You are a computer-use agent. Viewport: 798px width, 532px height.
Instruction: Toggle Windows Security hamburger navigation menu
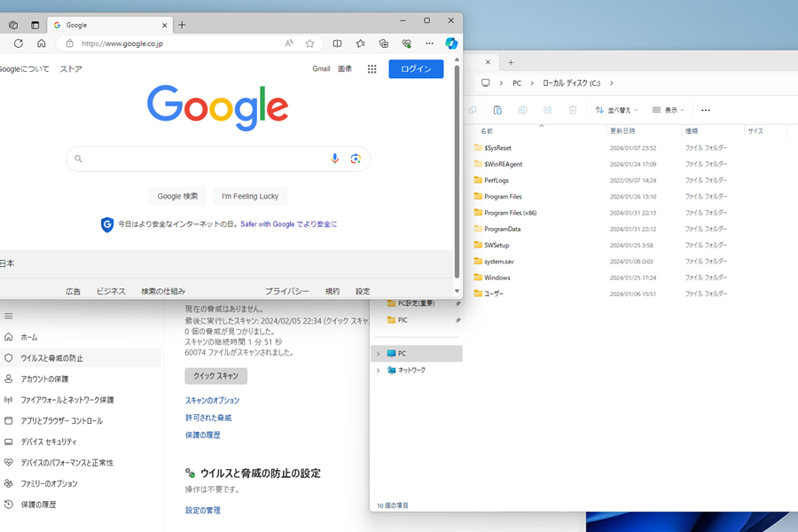[9, 316]
